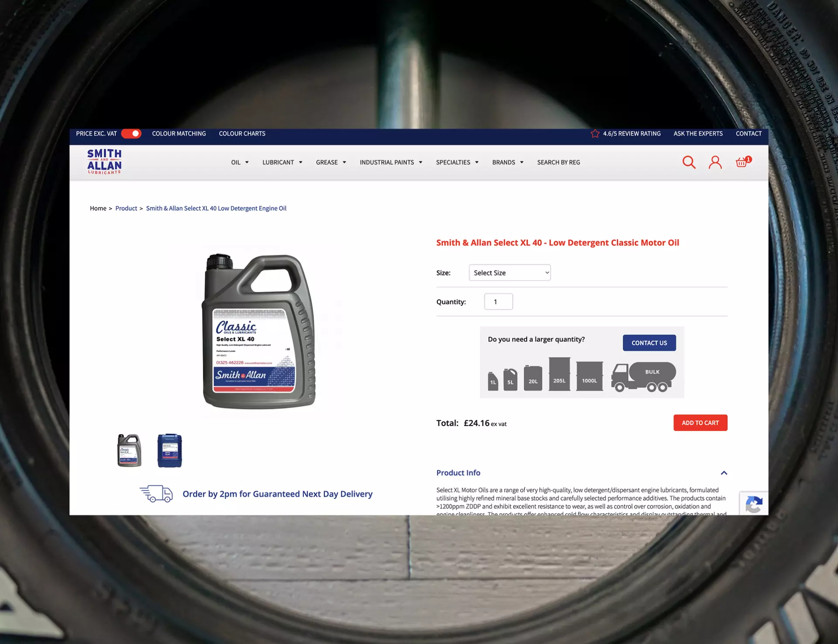Open the COLOUR MATCHING link
The width and height of the screenshot is (838, 644).
(179, 134)
